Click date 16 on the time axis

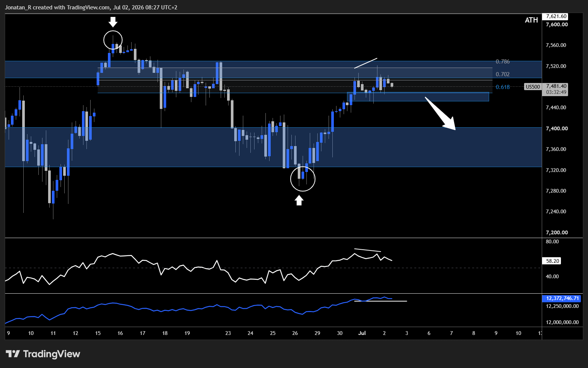click(x=120, y=333)
